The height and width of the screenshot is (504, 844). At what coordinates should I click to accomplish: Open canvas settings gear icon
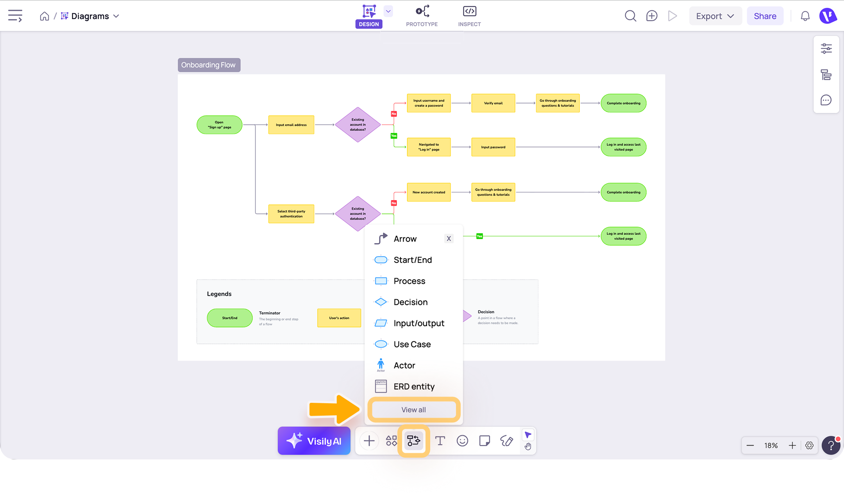[x=809, y=445]
